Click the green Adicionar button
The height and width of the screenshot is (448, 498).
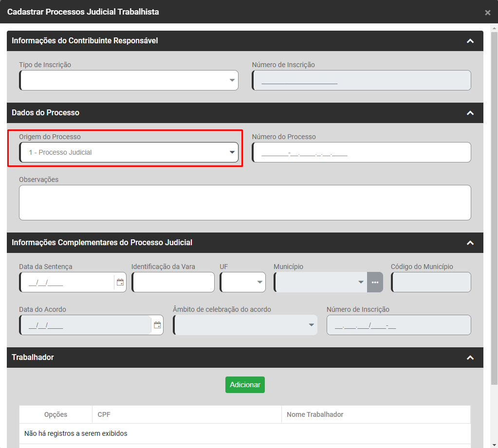245,384
